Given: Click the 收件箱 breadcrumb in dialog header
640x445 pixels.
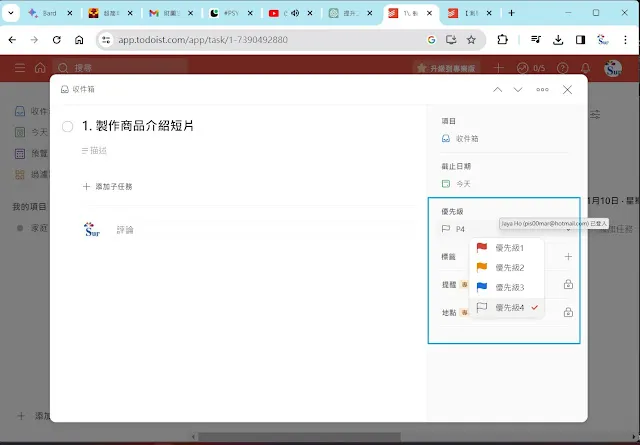Looking at the screenshot, I should coord(78,89).
